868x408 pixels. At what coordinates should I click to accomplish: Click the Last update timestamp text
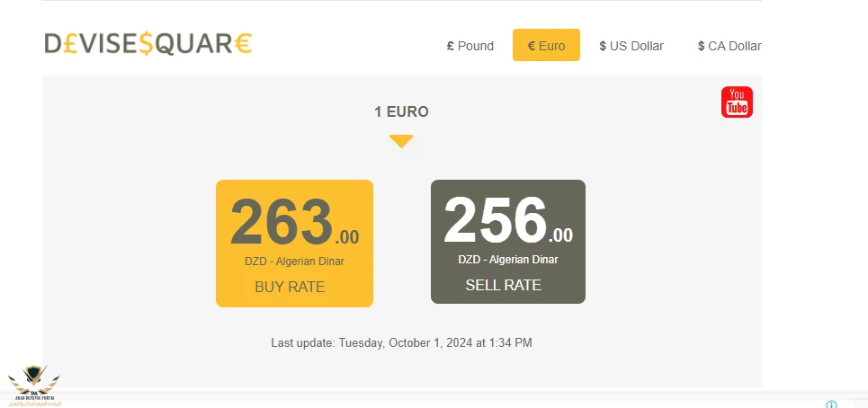tap(401, 342)
